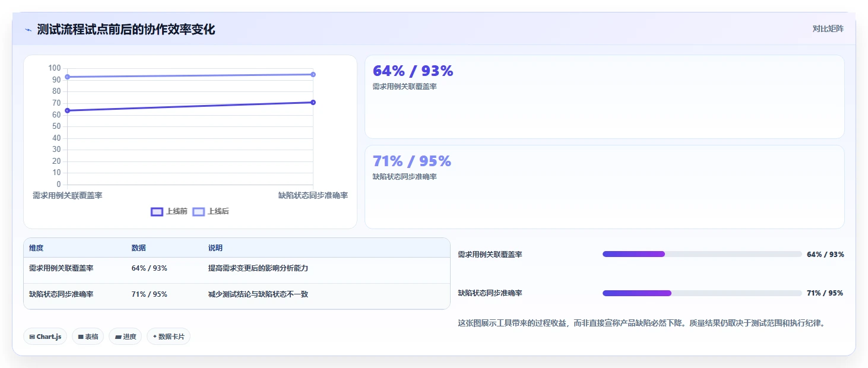This screenshot has width=868, height=368.
Task: Click the 缺陷状态同步准确率 x-axis label
Action: coord(313,195)
